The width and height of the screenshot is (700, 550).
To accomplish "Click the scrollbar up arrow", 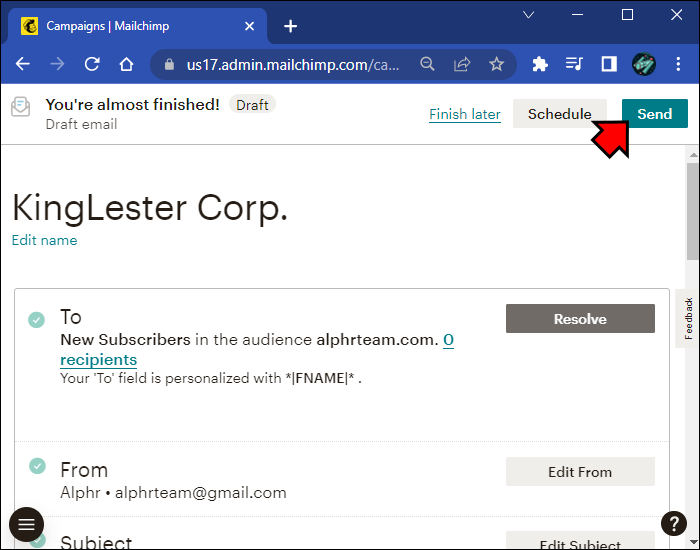I will pyautogui.click(x=693, y=155).
